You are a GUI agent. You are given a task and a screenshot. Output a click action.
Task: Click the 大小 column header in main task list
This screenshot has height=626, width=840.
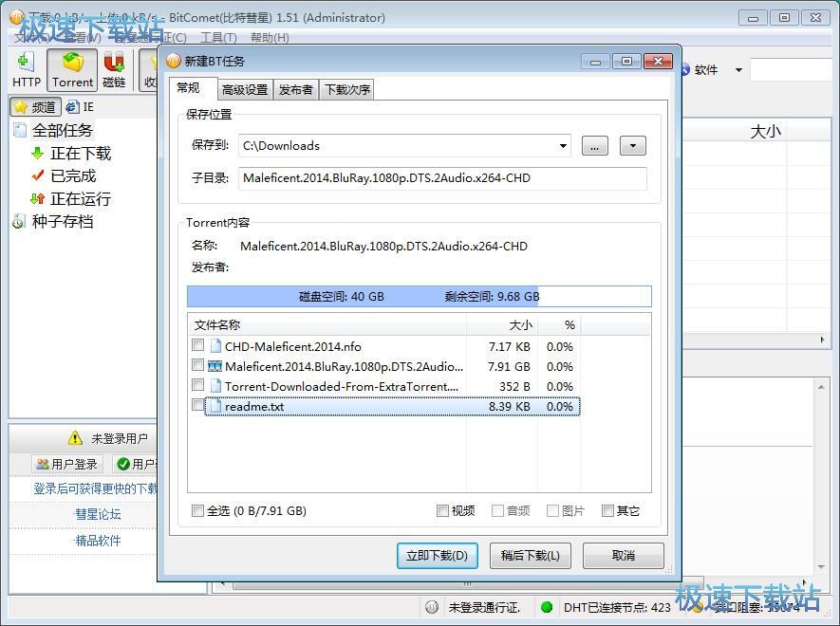coord(766,131)
